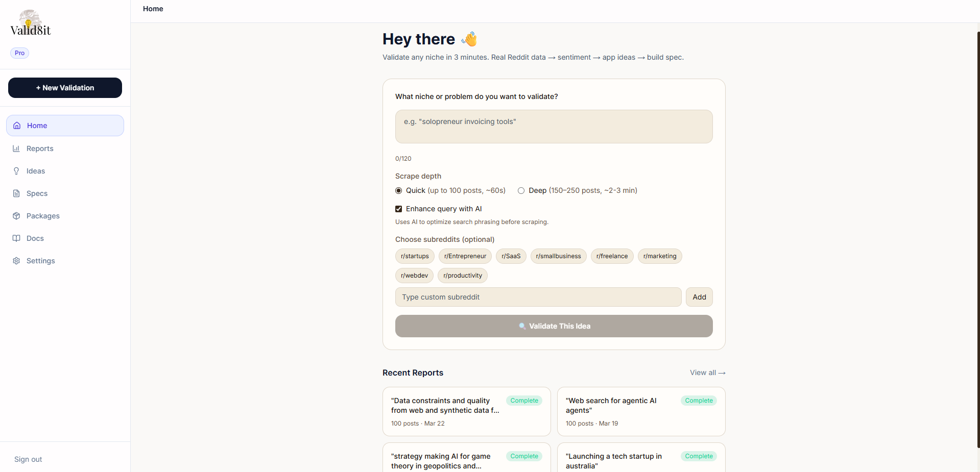Enable the Deep scrape depth option
980x472 pixels.
click(521, 190)
